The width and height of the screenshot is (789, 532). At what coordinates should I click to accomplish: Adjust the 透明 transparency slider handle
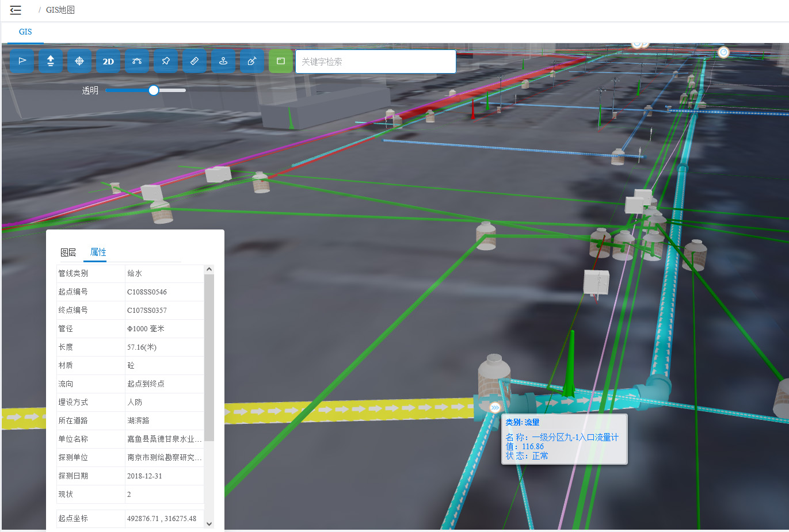(154, 90)
